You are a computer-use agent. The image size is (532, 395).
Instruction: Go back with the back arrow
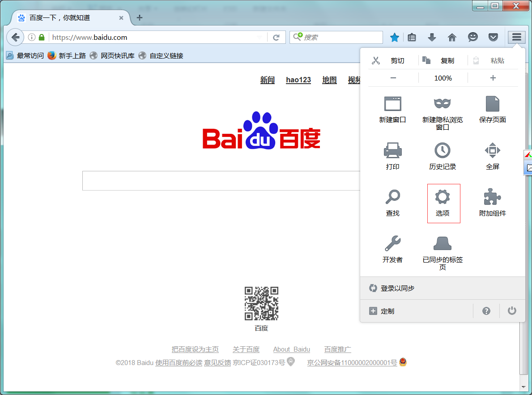(x=15, y=37)
